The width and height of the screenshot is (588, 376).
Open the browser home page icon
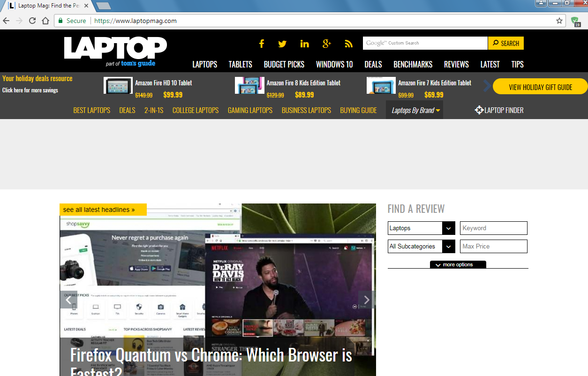(x=45, y=21)
